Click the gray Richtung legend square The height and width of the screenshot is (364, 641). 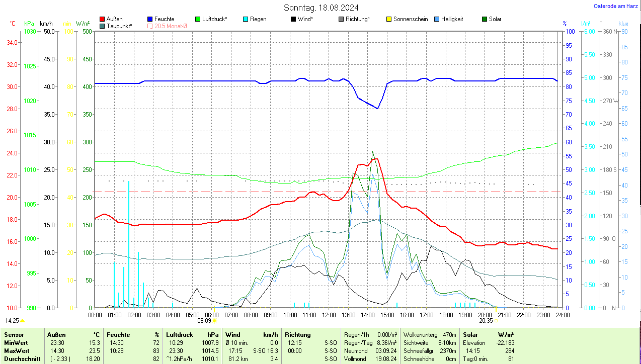(341, 19)
